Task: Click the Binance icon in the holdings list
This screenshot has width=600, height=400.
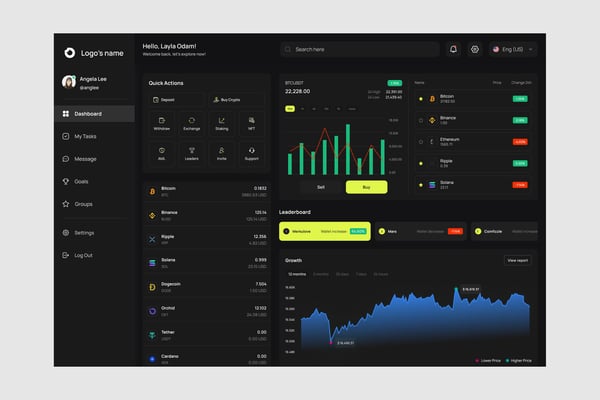Action: tap(152, 216)
